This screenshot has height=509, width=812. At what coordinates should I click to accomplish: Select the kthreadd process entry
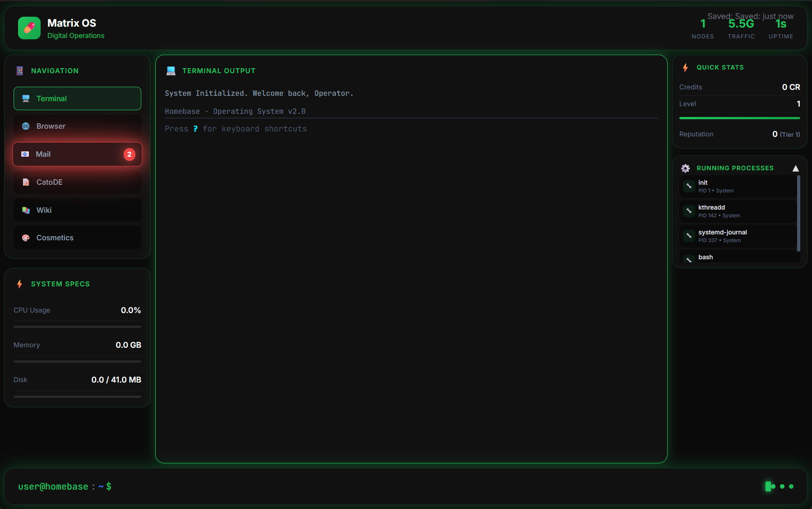tap(738, 211)
